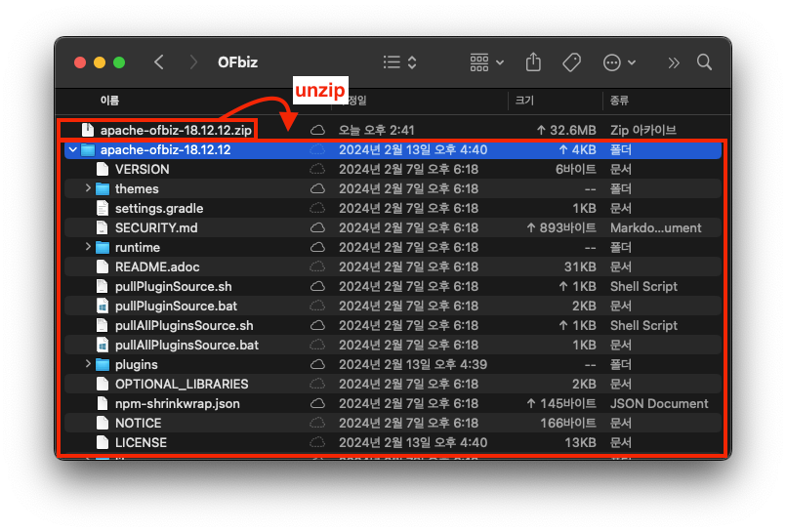Collapse the apache-ofbiz-18.12.12 folder
The width and height of the screenshot is (786, 532).
(x=73, y=149)
